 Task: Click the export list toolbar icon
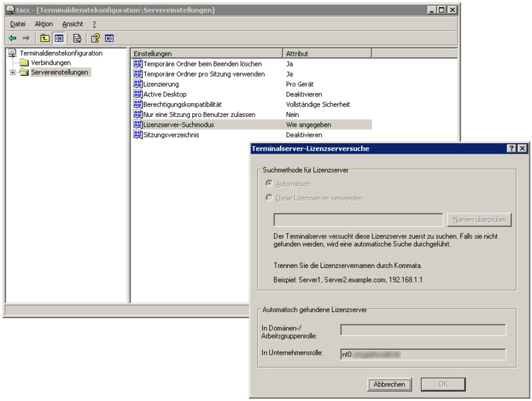(78, 38)
